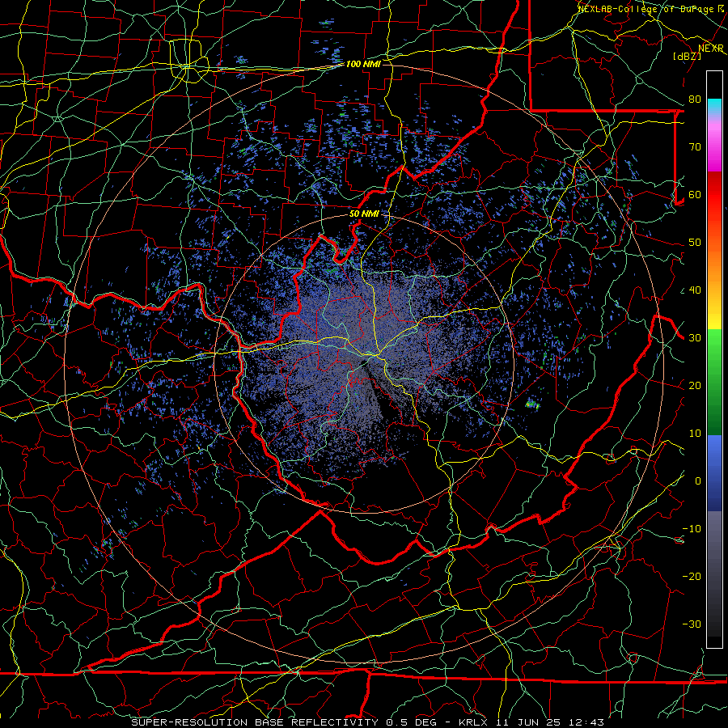
Task: Click the KRLX radar site identifier
Action: (x=473, y=722)
